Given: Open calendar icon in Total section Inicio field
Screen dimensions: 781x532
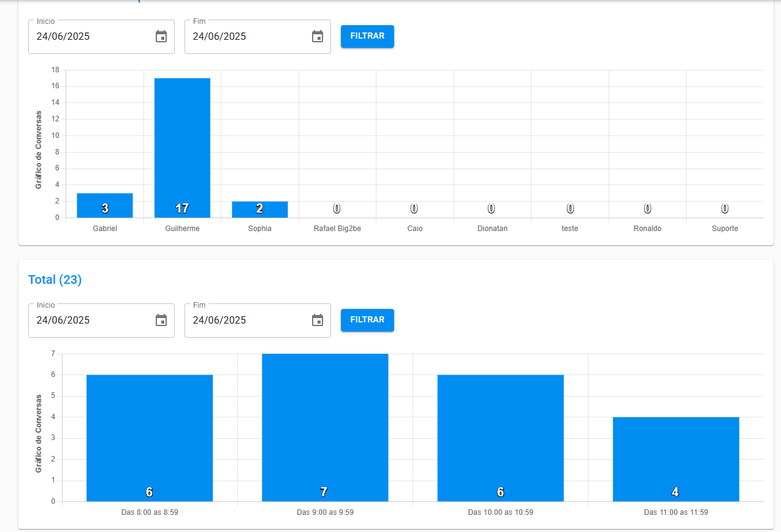Looking at the screenshot, I should click(x=161, y=320).
